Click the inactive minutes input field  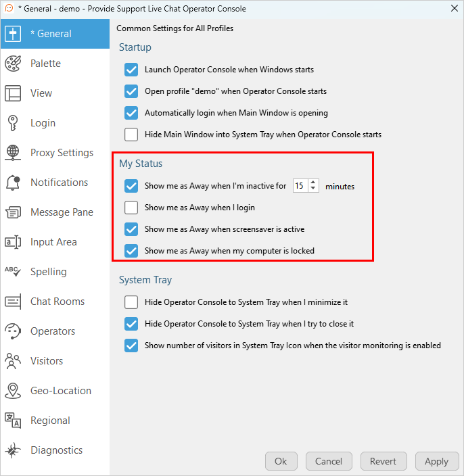coord(300,186)
